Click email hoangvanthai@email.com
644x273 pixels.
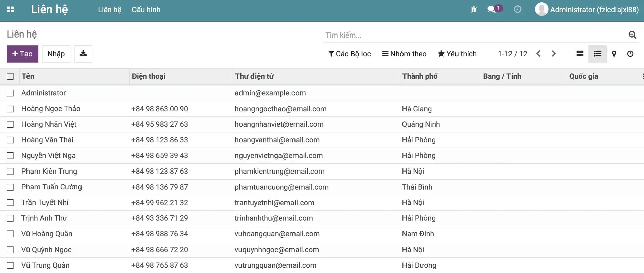[277, 140]
